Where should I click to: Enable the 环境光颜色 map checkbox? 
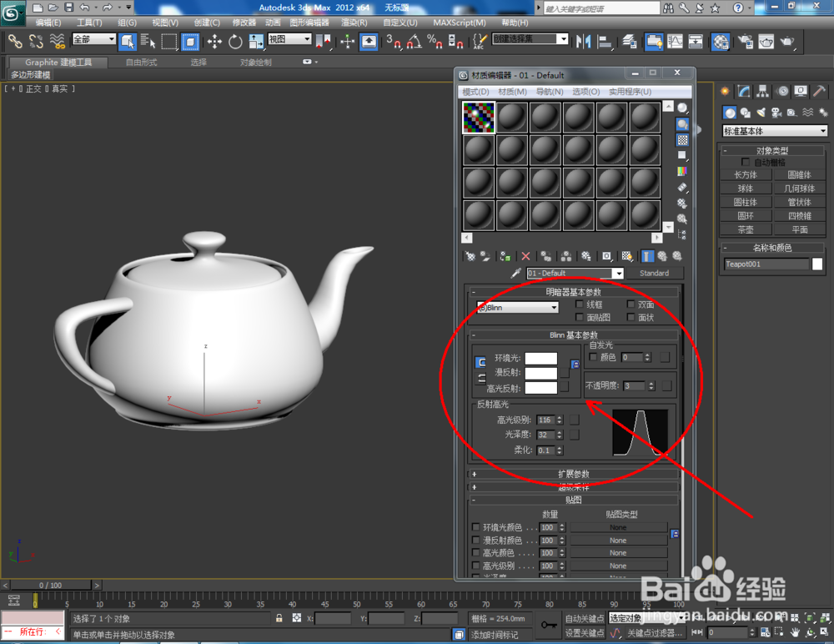pos(476,527)
